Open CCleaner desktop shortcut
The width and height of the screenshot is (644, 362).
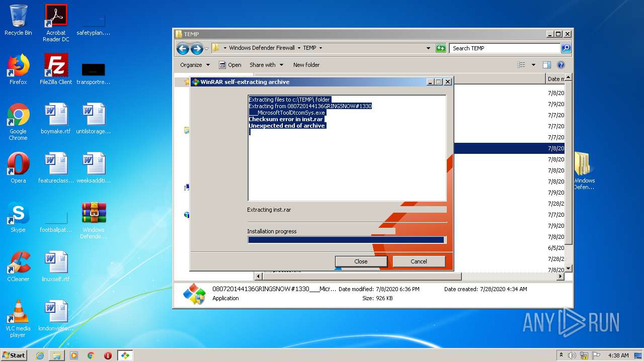[x=18, y=266]
